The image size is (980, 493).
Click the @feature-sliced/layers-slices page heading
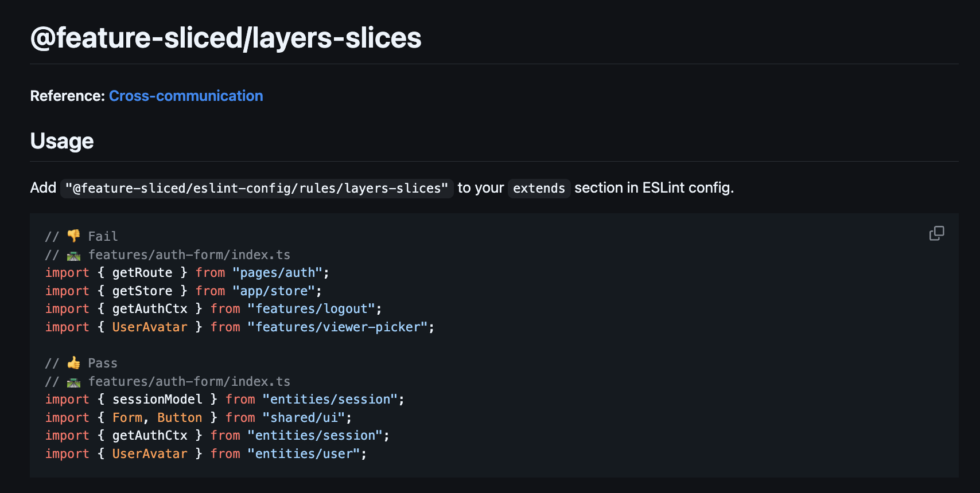(225, 38)
